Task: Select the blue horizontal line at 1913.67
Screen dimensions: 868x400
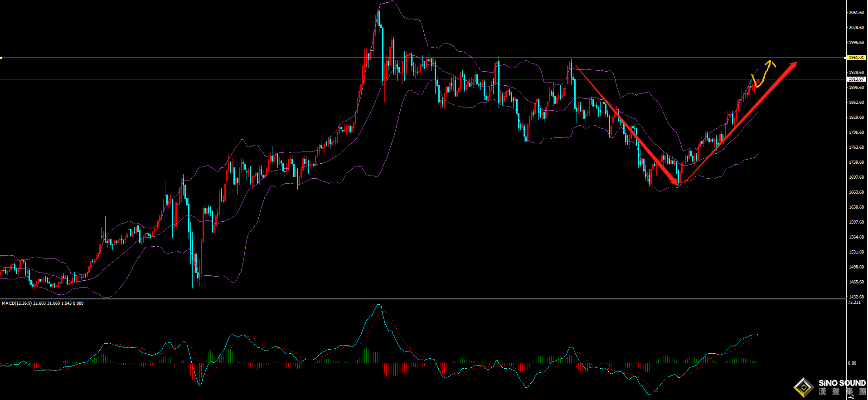Action: point(423,79)
